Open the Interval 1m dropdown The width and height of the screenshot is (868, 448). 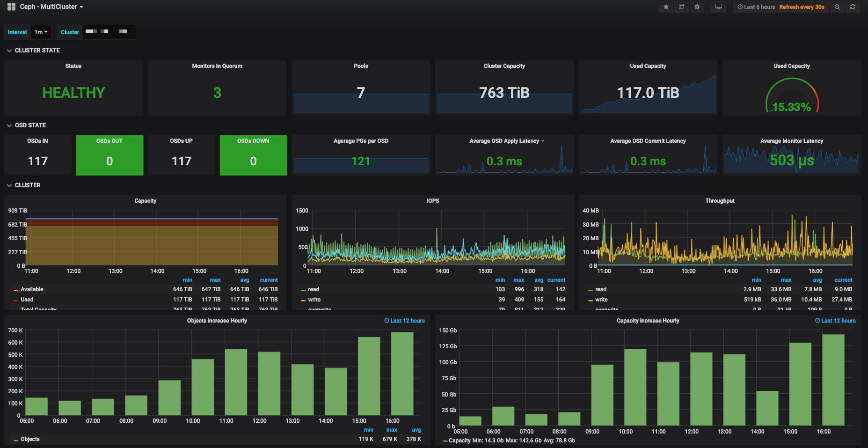pos(41,32)
